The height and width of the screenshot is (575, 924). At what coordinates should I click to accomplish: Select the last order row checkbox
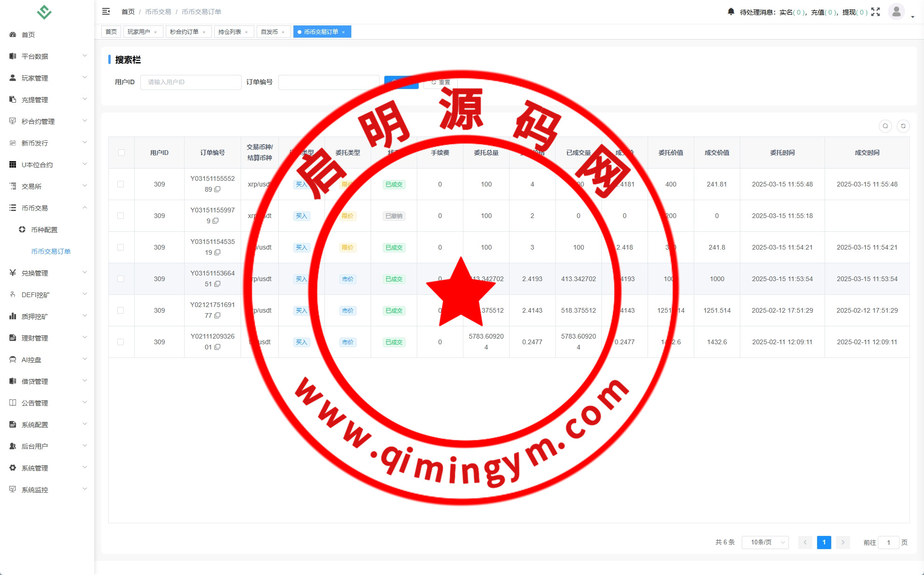(121, 342)
